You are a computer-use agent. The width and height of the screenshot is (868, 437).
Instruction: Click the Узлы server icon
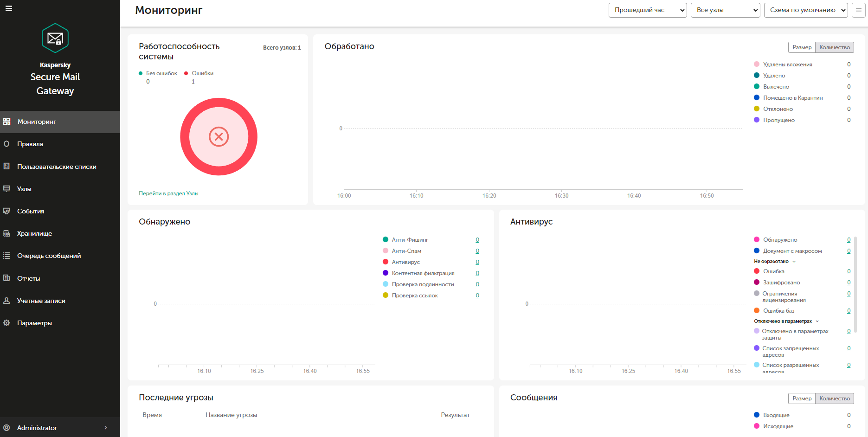click(6, 189)
